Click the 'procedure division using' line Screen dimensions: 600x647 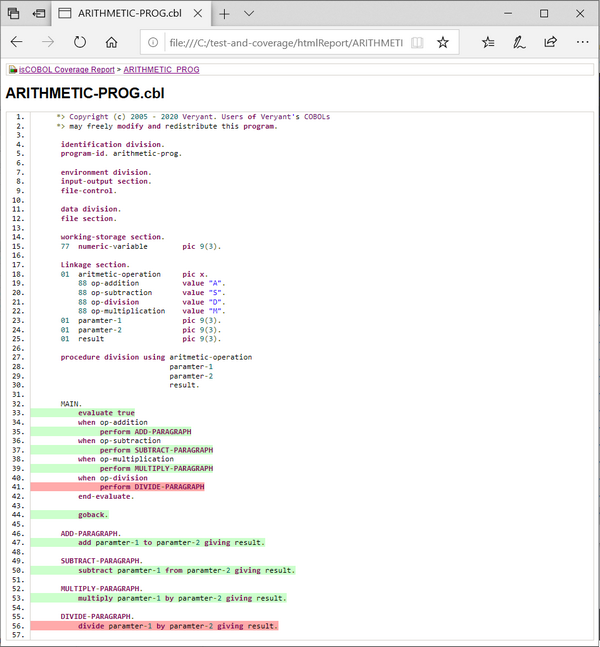(156, 357)
